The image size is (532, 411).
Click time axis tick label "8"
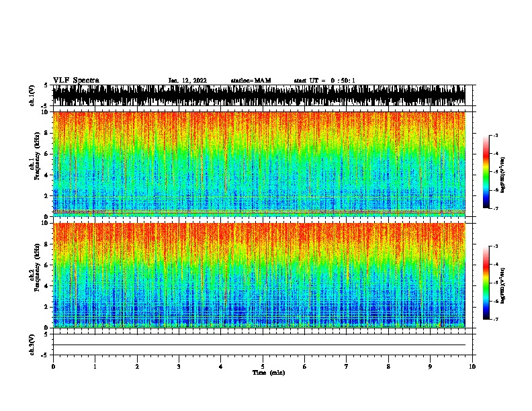388,367
